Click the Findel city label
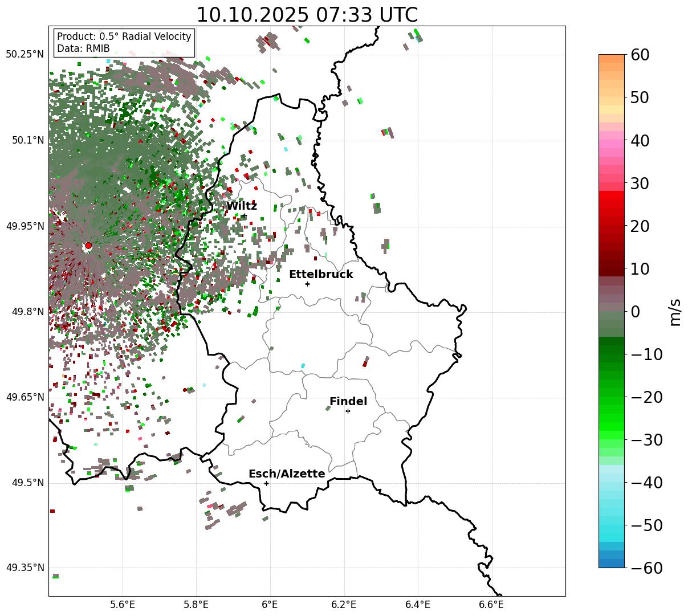Screen dimensions: 688x616 click(x=348, y=402)
